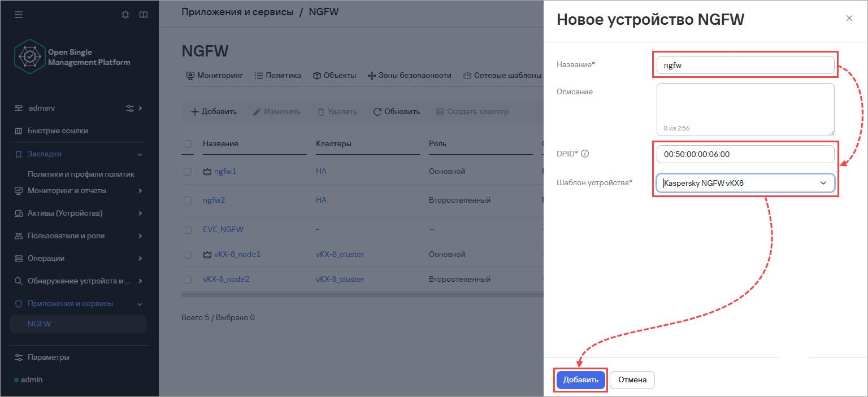Click the Закладки bookmark icon
Viewport: 868px width, 397px height.
pyautogui.click(x=19, y=154)
